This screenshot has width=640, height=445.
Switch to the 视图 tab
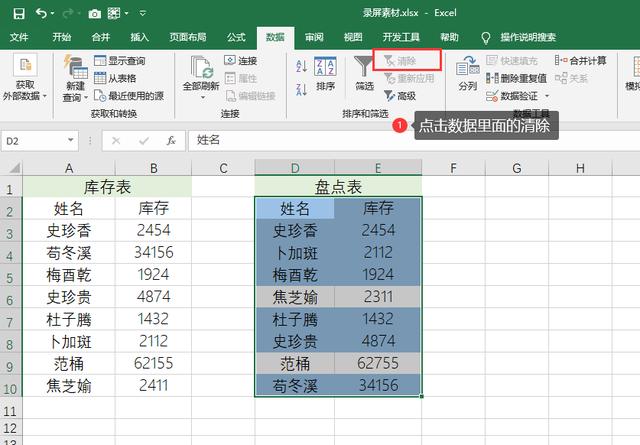pyautogui.click(x=353, y=38)
